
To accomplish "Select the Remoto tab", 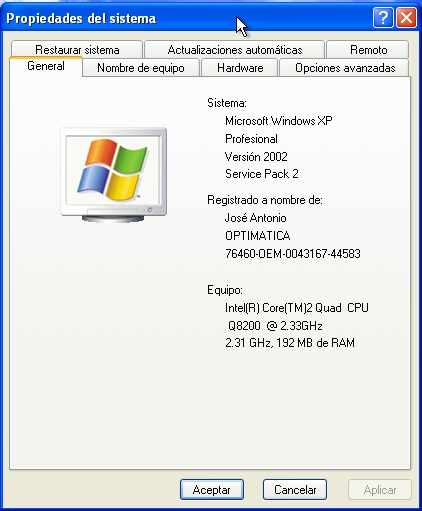I will coord(368,50).
